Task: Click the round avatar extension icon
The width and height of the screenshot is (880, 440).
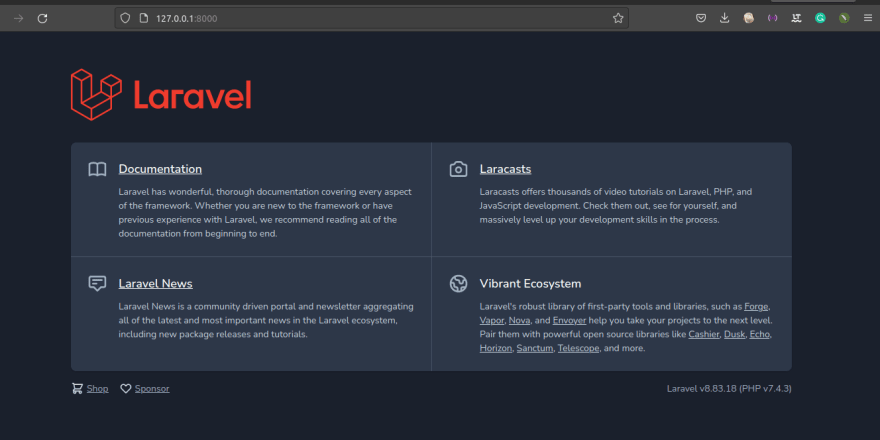Action: 749,19
